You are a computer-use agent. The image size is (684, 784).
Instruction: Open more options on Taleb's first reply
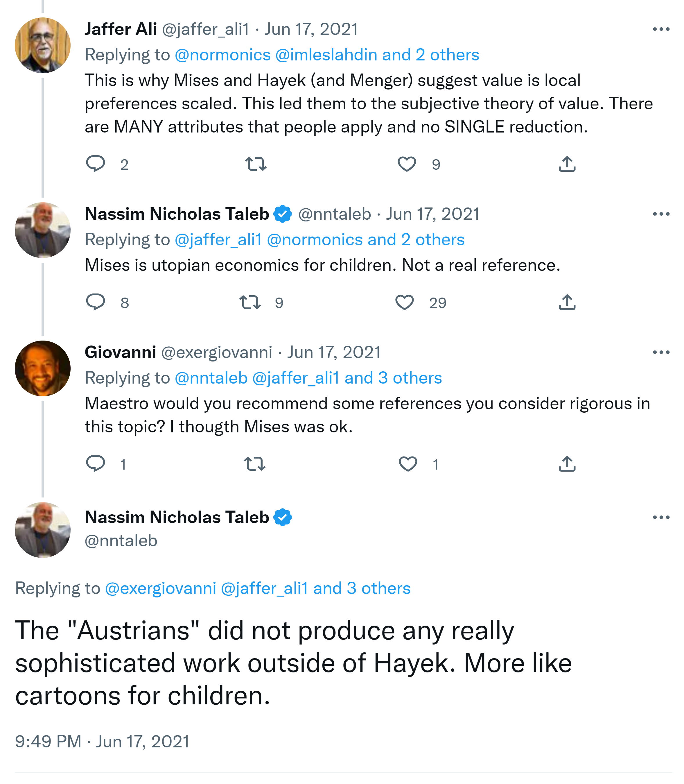pyautogui.click(x=661, y=214)
